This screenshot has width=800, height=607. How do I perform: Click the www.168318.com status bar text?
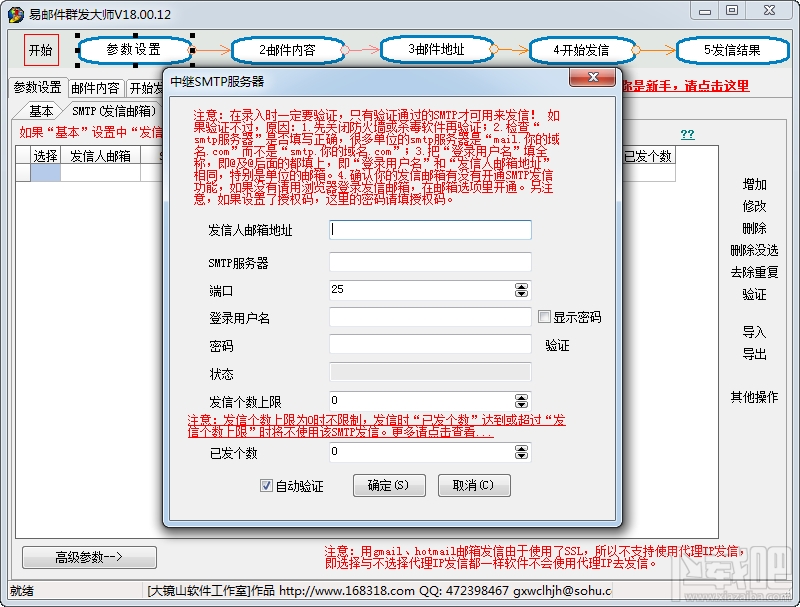click(x=347, y=591)
